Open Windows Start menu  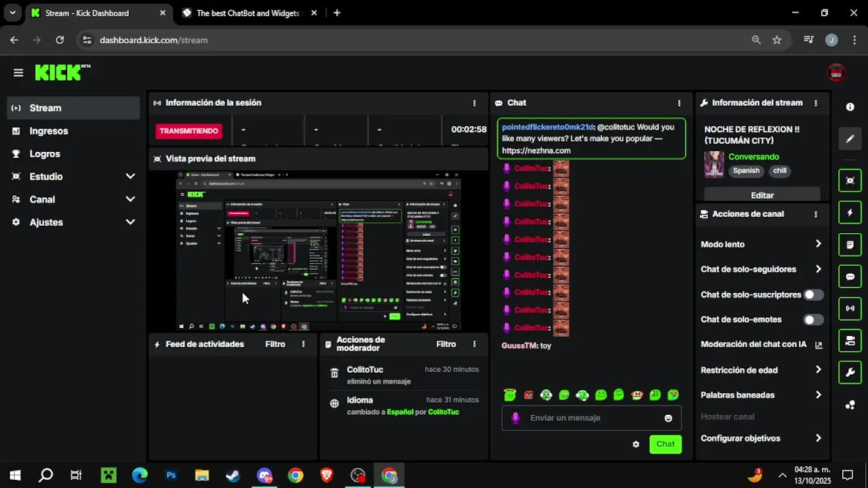(15, 475)
